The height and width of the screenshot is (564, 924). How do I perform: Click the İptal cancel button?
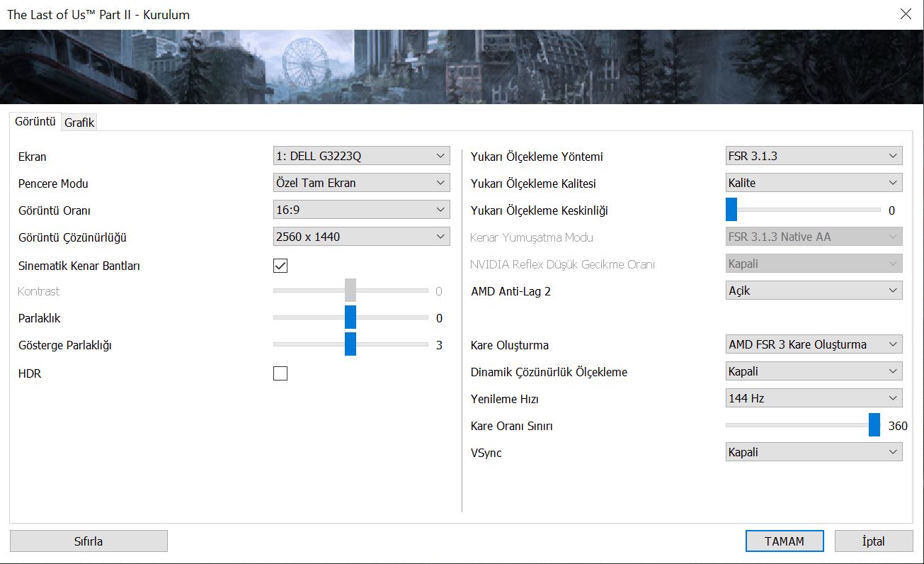(874, 541)
